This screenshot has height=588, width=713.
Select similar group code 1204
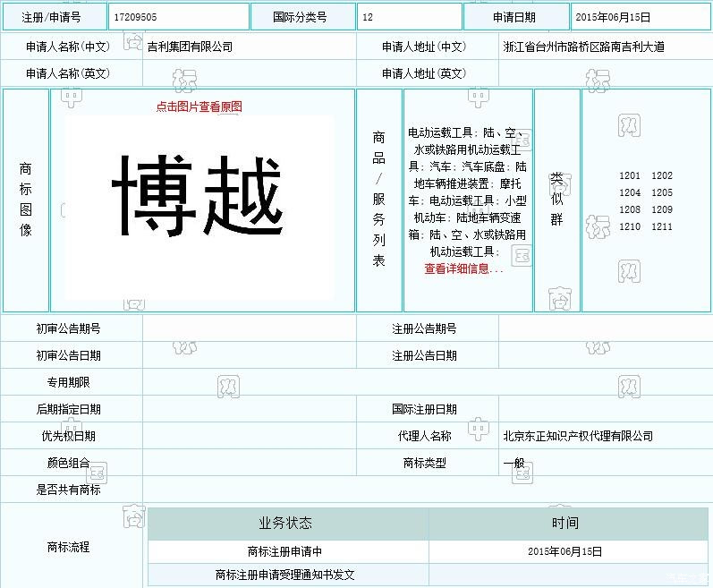(x=630, y=192)
